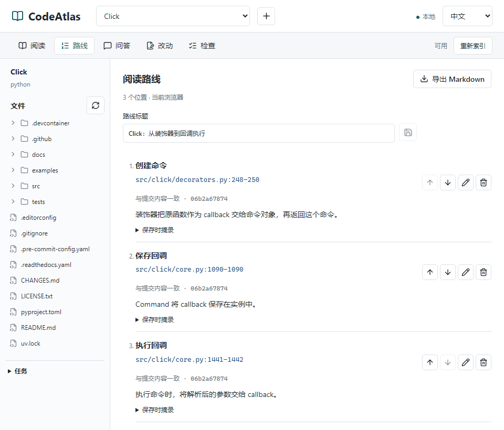Screen dimensions: 504x430
Task: Delete the 创建命令 step
Action: pyautogui.click(x=484, y=182)
